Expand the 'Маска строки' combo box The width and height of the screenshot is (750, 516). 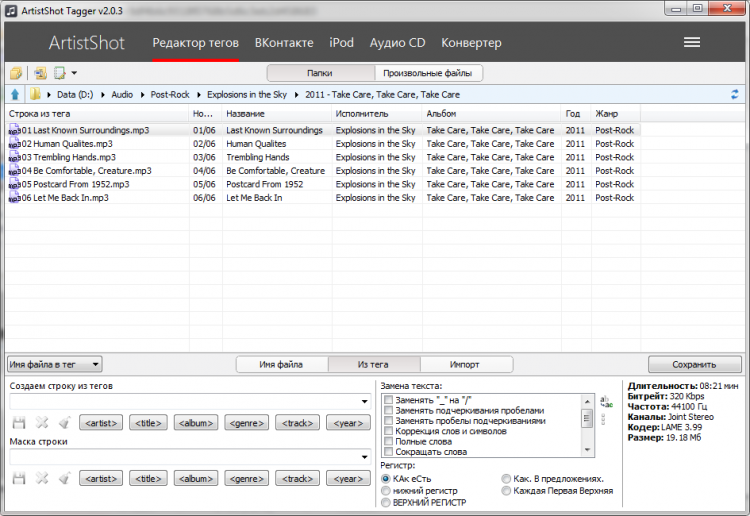(365, 457)
